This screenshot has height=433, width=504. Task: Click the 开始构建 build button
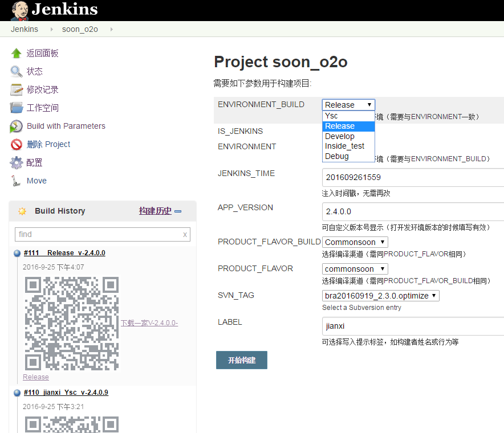click(x=242, y=360)
